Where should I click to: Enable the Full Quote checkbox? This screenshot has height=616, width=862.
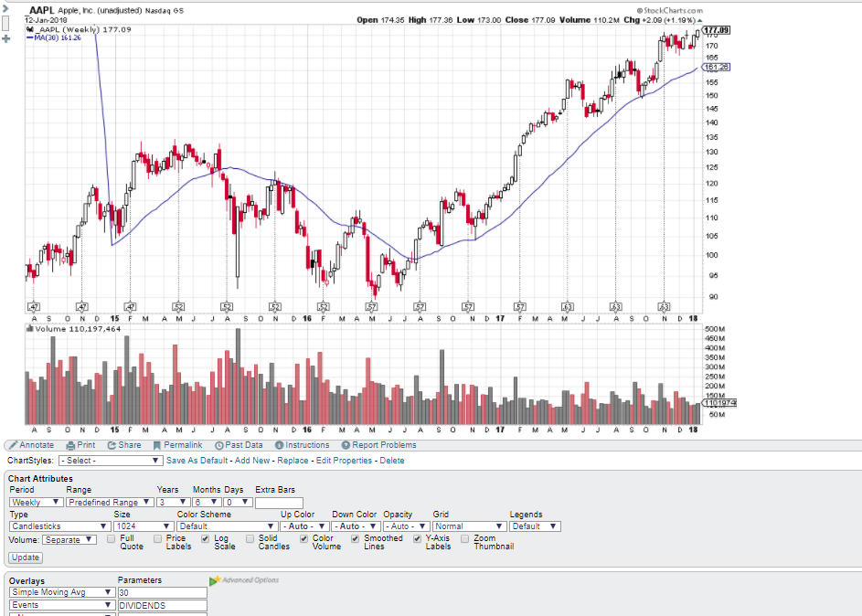point(111,539)
